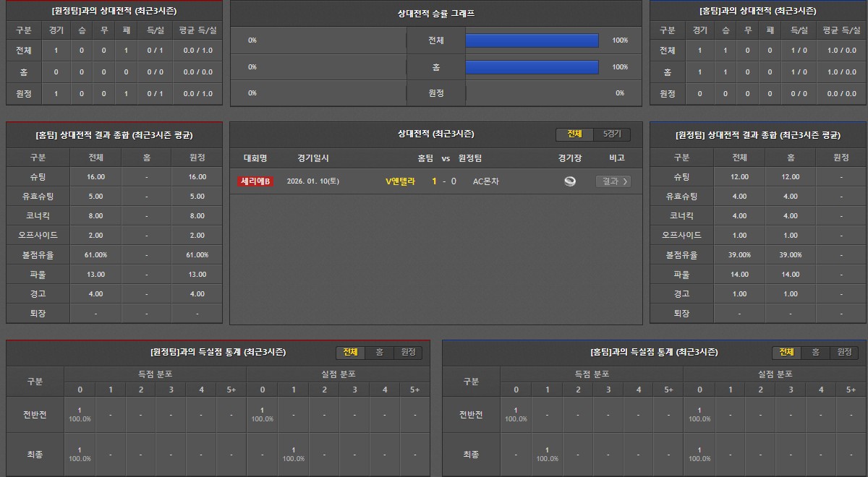The width and height of the screenshot is (868, 477).
Task: Click the red 세리에B league badge
Action: coord(255,181)
